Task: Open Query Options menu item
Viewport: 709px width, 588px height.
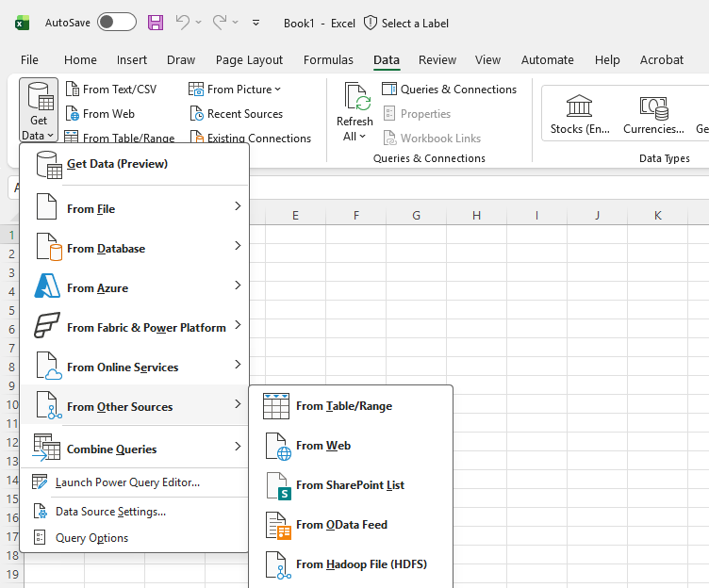Action: click(x=135, y=537)
